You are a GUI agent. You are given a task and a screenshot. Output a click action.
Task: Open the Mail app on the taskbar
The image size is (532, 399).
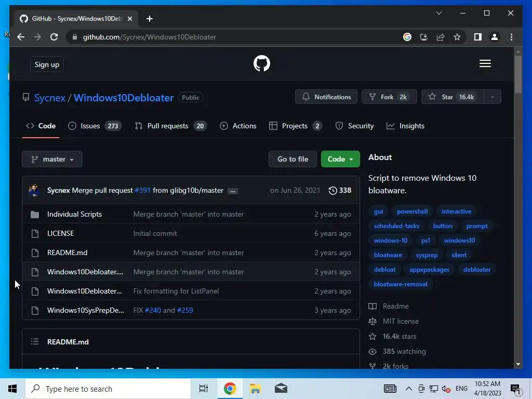coord(281,389)
